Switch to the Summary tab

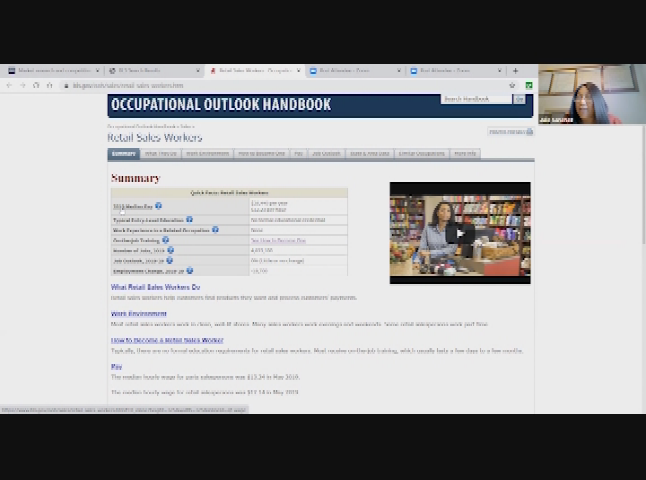(x=123, y=154)
